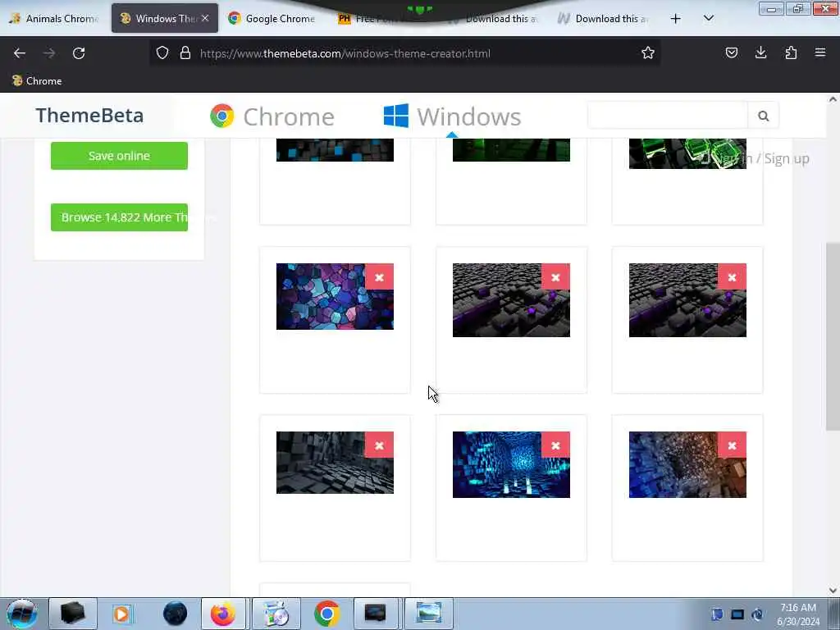
Task: Open the Downloads arrow icon
Action: click(760, 52)
